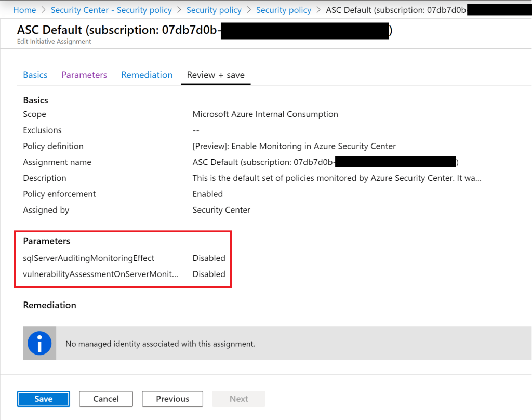This screenshot has width=532, height=420.
Task: Click the sqlServerAuditingMonitoringEffect parameter name
Action: point(89,258)
